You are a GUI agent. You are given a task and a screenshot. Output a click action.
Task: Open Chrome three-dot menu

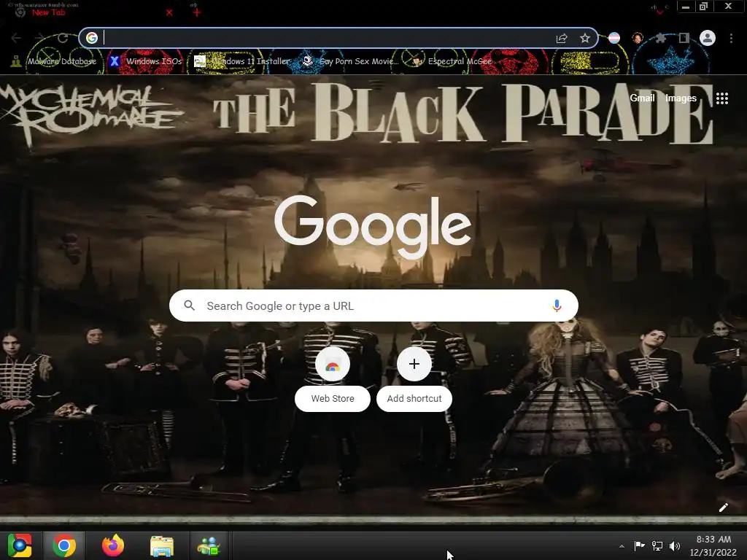coord(731,38)
